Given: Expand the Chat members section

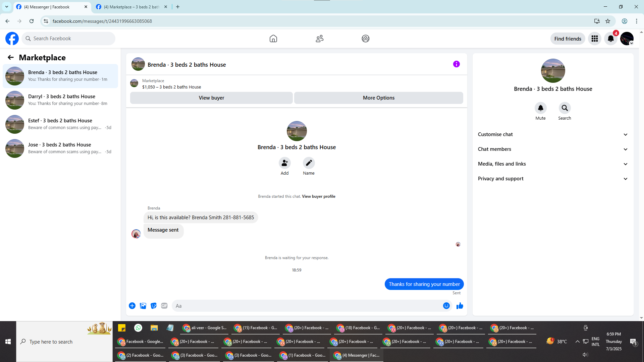Looking at the screenshot, I should (552, 149).
